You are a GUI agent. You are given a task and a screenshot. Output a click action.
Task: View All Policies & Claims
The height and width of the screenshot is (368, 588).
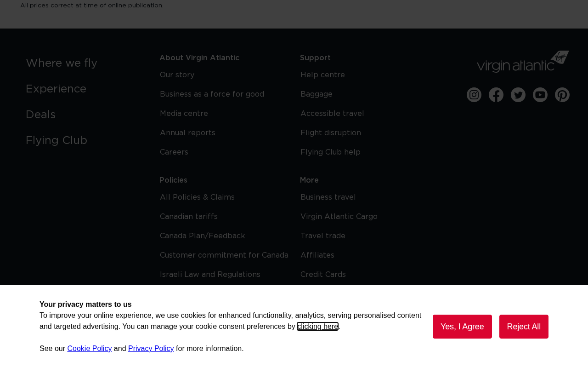(197, 197)
